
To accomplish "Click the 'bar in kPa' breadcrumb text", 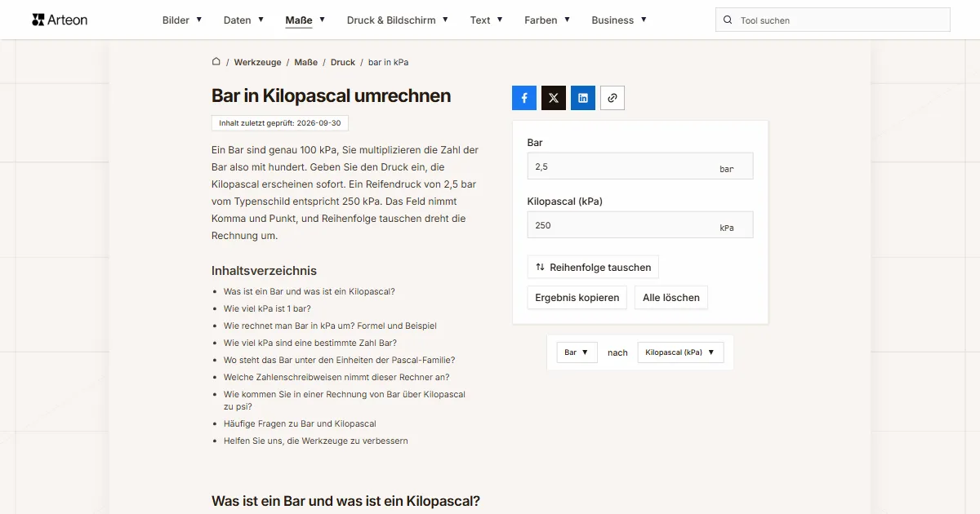I will pyautogui.click(x=388, y=62).
